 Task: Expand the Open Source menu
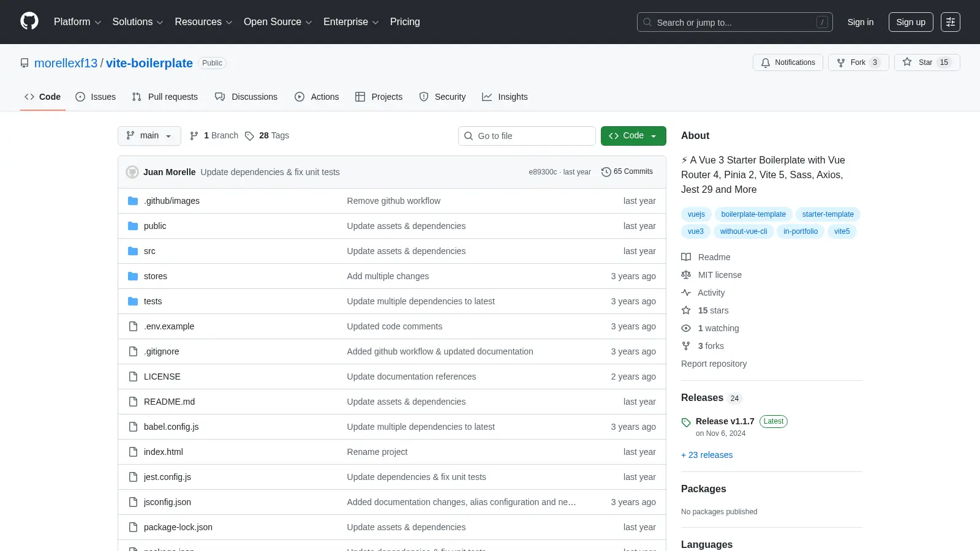(x=278, y=22)
